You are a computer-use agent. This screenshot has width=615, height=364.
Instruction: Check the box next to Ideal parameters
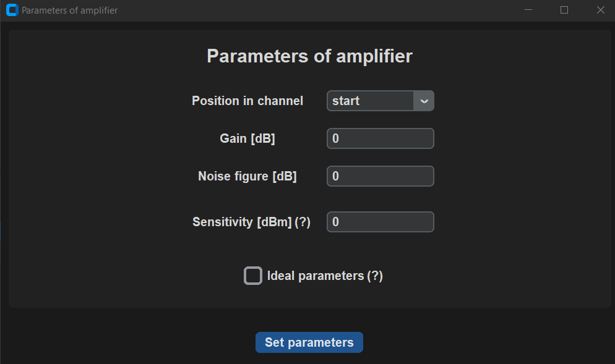pyautogui.click(x=252, y=276)
